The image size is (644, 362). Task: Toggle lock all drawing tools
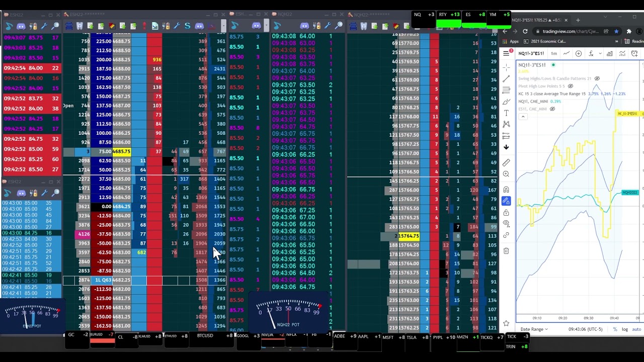[x=506, y=212]
